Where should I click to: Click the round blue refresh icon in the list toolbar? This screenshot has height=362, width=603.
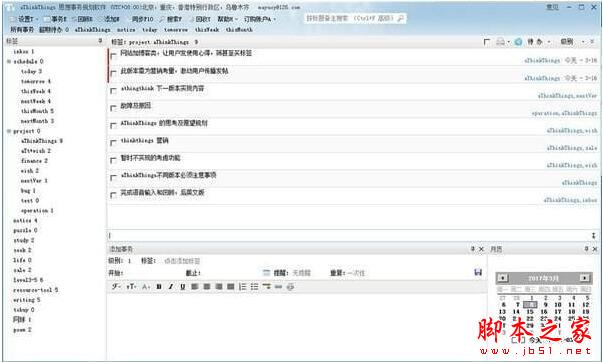(x=518, y=42)
